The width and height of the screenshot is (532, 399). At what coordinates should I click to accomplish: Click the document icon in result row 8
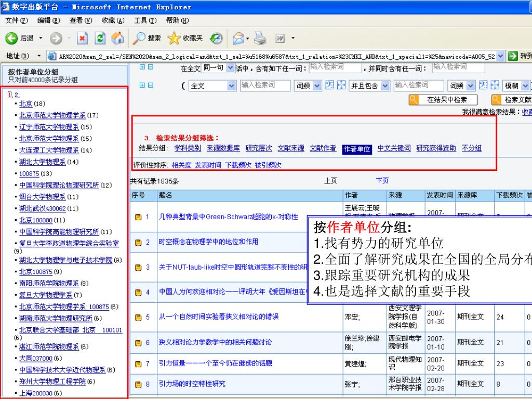point(138,384)
